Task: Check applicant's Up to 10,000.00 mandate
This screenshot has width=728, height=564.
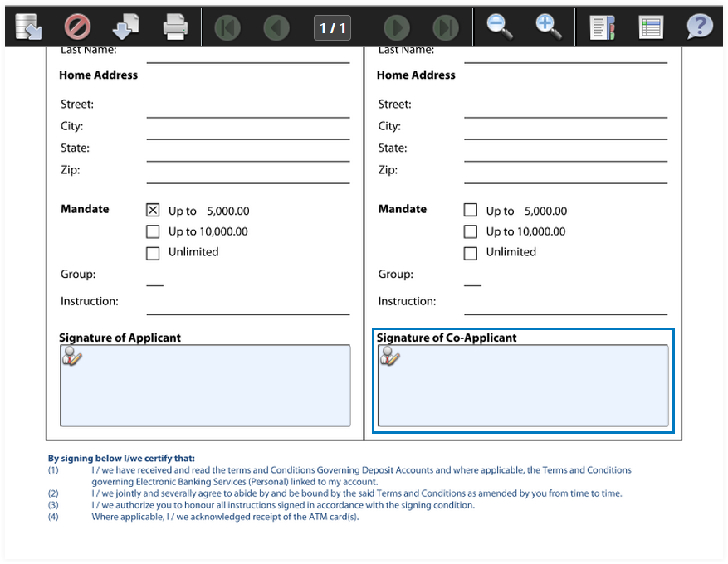Action: 153,232
